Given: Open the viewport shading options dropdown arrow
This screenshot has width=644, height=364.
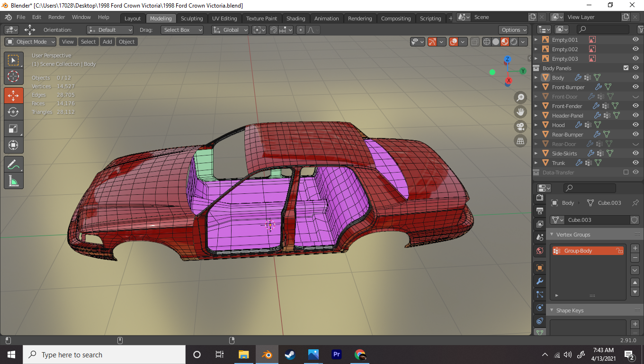Looking at the screenshot, I should tap(523, 42).
